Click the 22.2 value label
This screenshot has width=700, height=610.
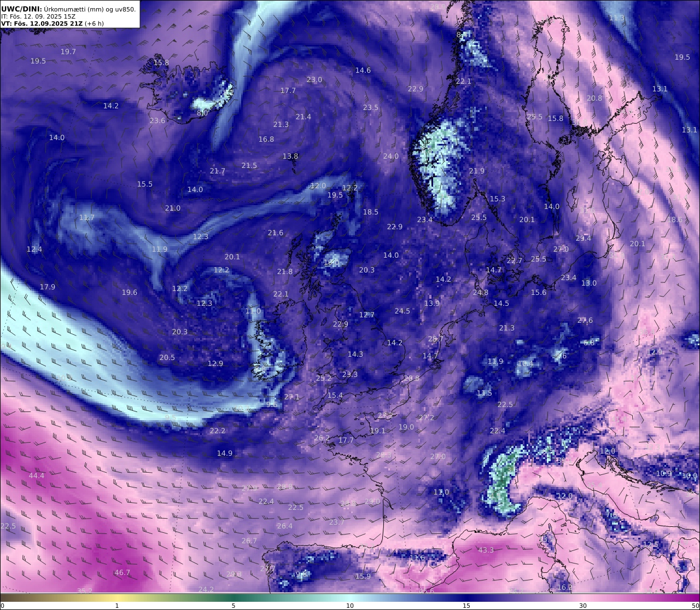(218, 431)
